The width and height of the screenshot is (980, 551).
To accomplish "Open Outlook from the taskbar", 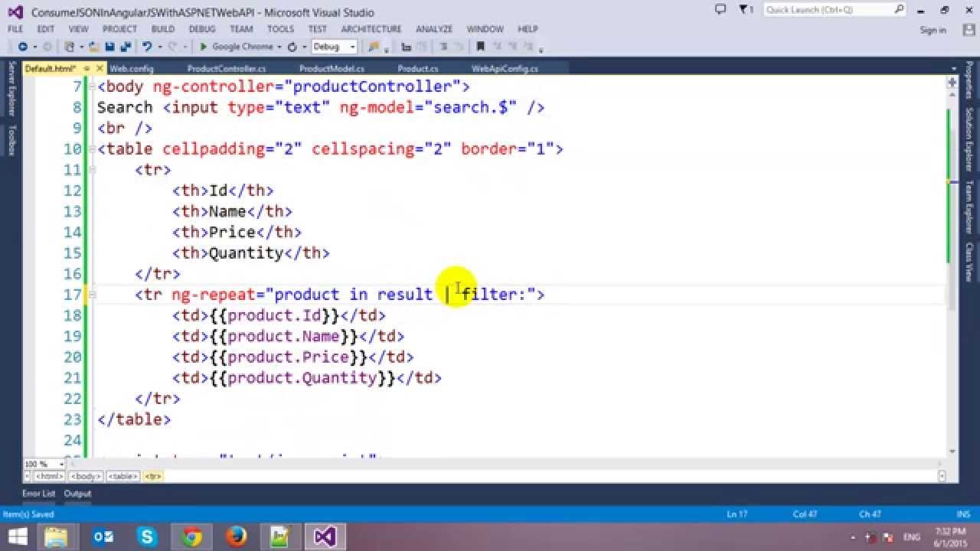I will (x=103, y=536).
